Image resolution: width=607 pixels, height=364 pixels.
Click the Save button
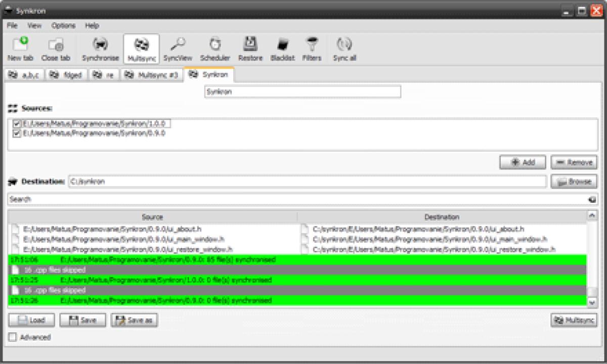pyautogui.click(x=83, y=320)
